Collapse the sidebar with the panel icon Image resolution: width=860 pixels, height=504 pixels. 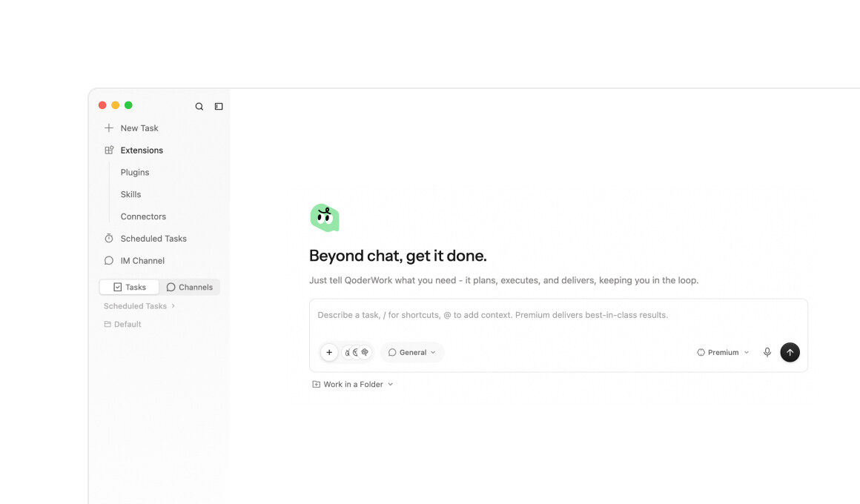(219, 107)
